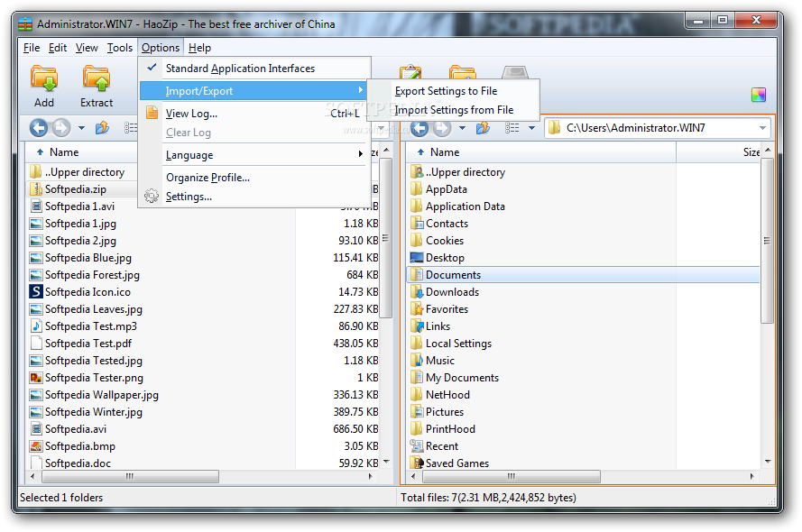Click the forward arrow in right pane
The image size is (802, 532).
tap(442, 127)
